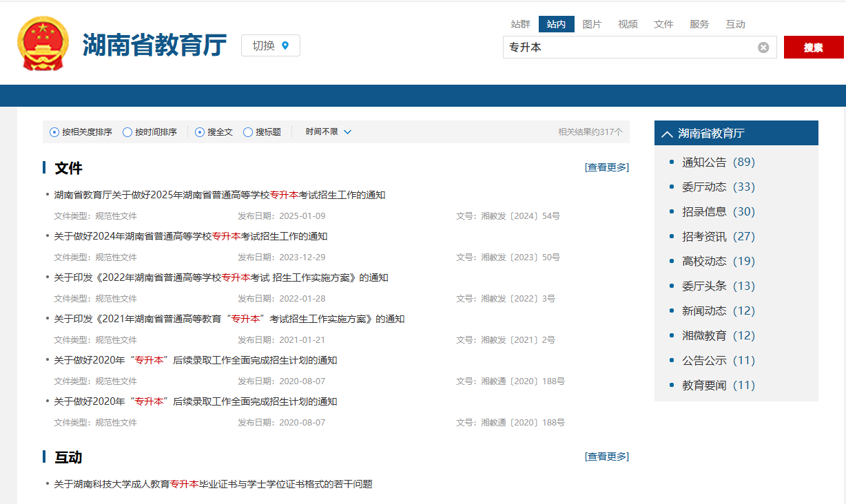Switch to the 互动 search tab
Viewport: 846px width, 504px height.
click(x=736, y=24)
